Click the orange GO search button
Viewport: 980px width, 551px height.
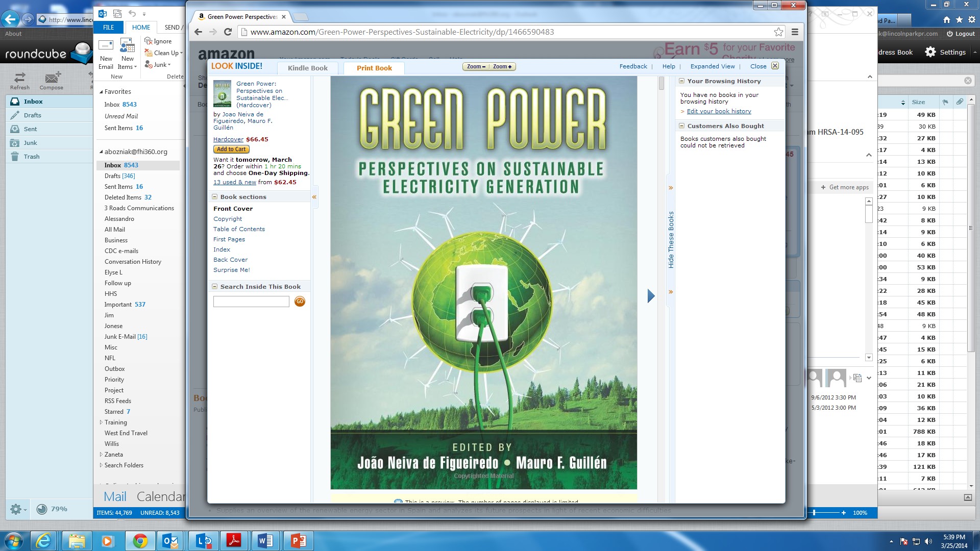click(300, 302)
